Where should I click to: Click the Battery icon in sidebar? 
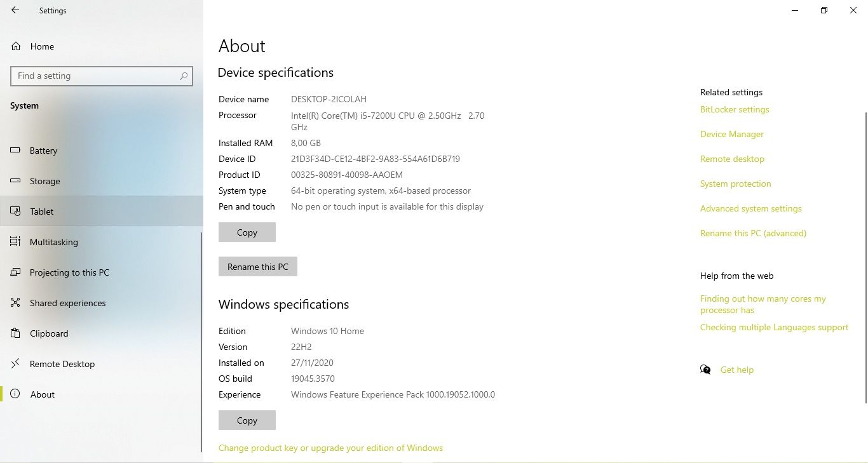(16, 151)
